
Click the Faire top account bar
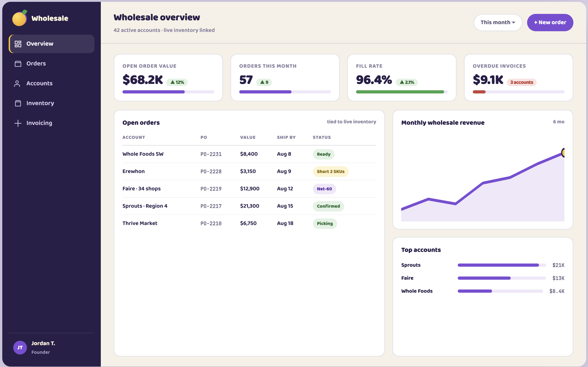502,278
